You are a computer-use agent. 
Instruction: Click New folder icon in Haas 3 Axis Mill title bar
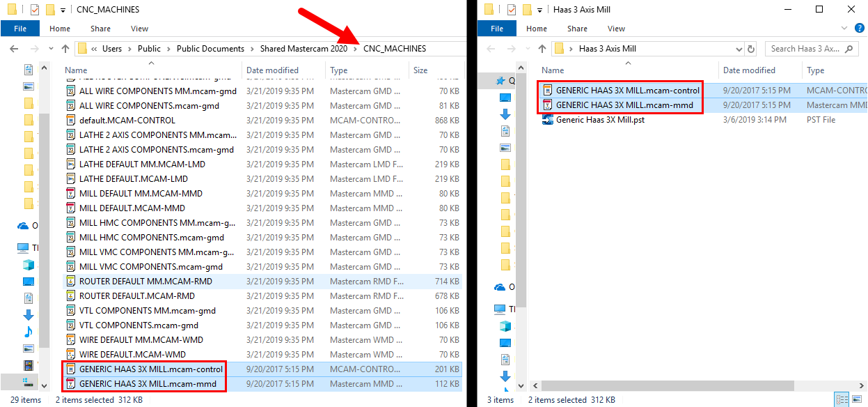(x=527, y=10)
